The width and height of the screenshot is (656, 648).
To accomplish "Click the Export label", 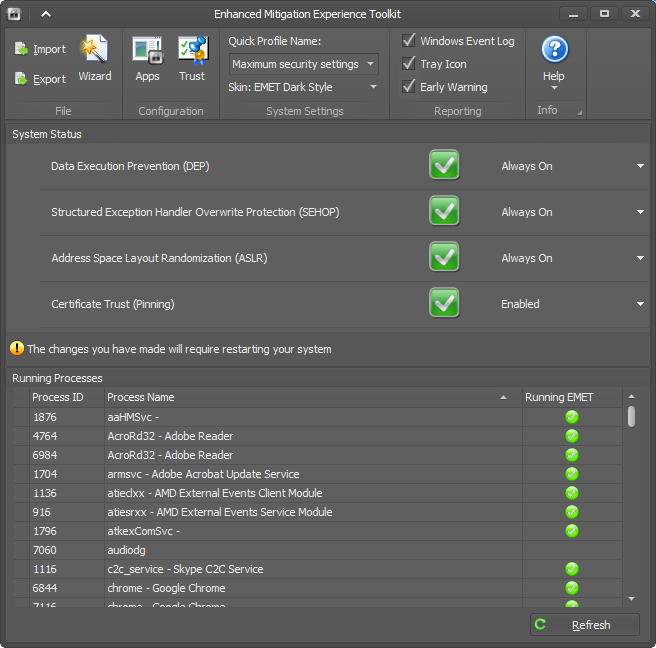I will (49, 79).
